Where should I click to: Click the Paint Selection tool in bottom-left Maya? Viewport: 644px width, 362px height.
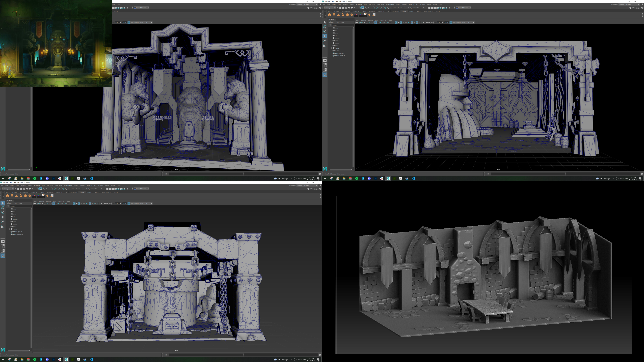point(3,212)
